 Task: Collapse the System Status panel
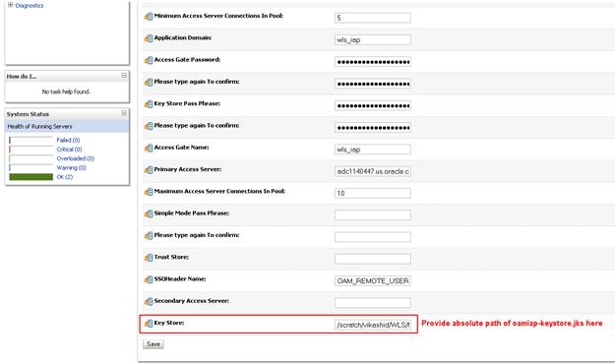coord(124,114)
